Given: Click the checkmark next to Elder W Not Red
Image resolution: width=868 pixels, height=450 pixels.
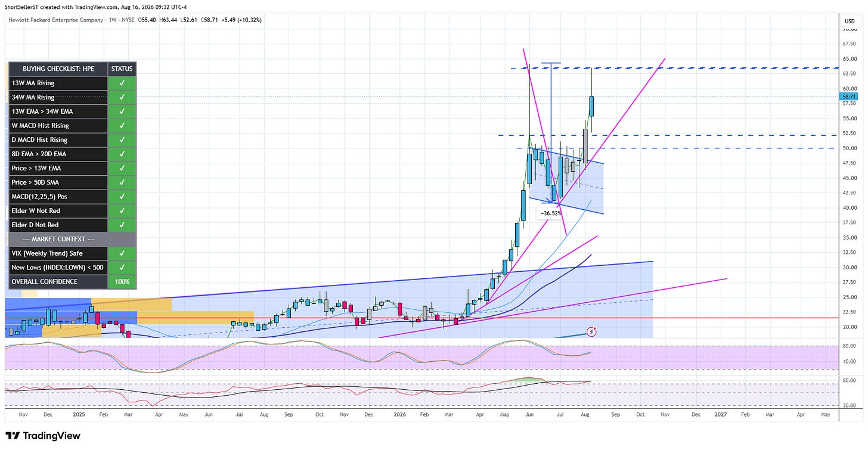Looking at the screenshot, I should [122, 210].
